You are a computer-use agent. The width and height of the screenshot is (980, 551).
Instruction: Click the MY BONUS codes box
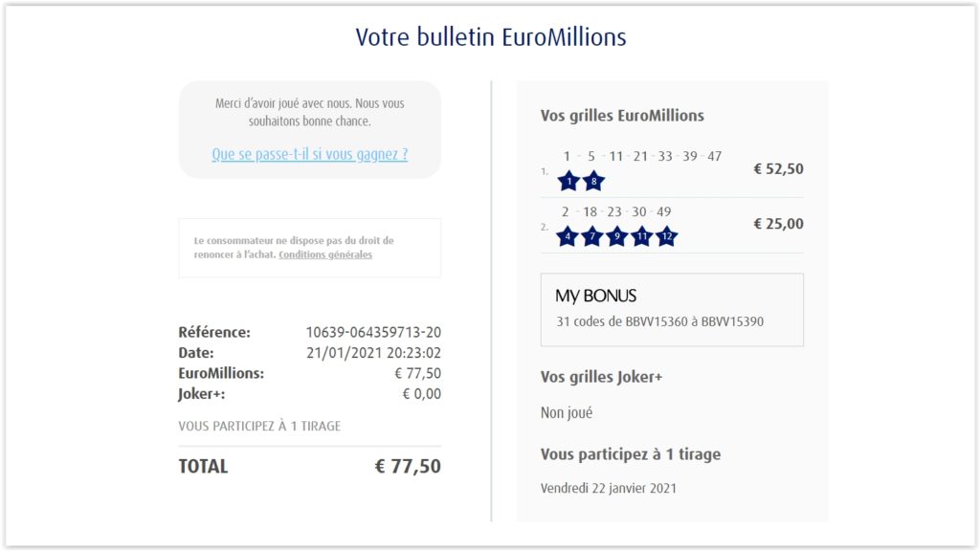(x=672, y=310)
